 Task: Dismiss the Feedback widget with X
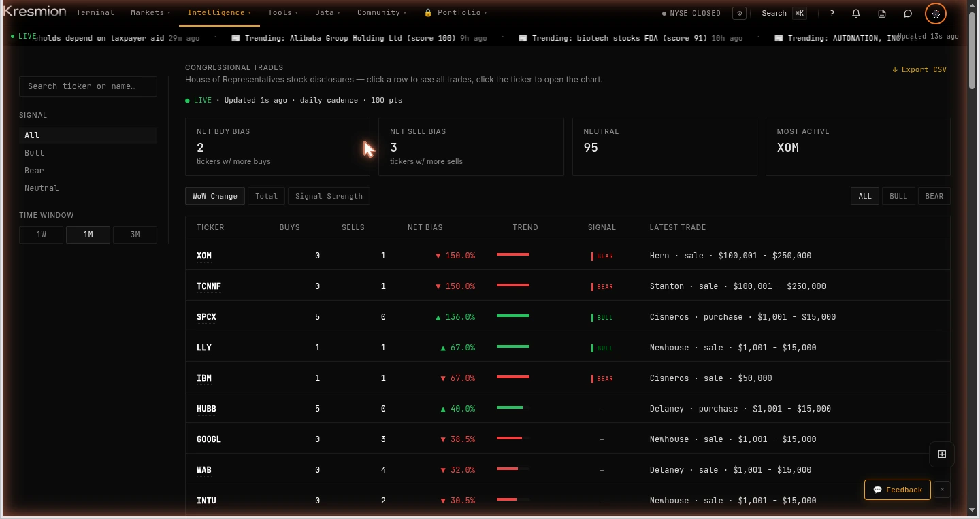point(942,490)
